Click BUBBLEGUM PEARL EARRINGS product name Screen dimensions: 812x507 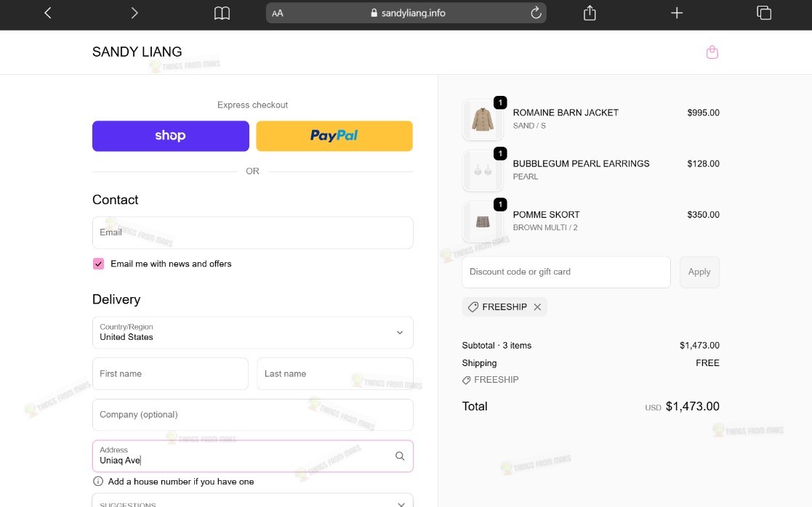581,163
